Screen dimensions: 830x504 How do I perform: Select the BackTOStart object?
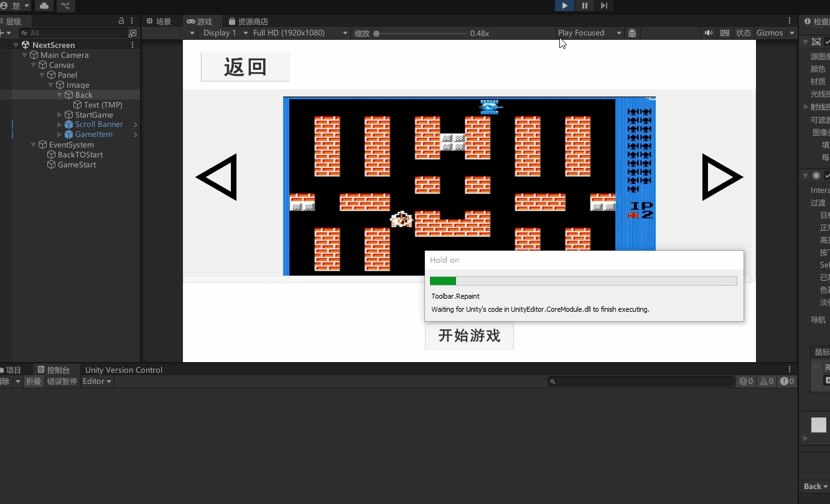tap(80, 154)
